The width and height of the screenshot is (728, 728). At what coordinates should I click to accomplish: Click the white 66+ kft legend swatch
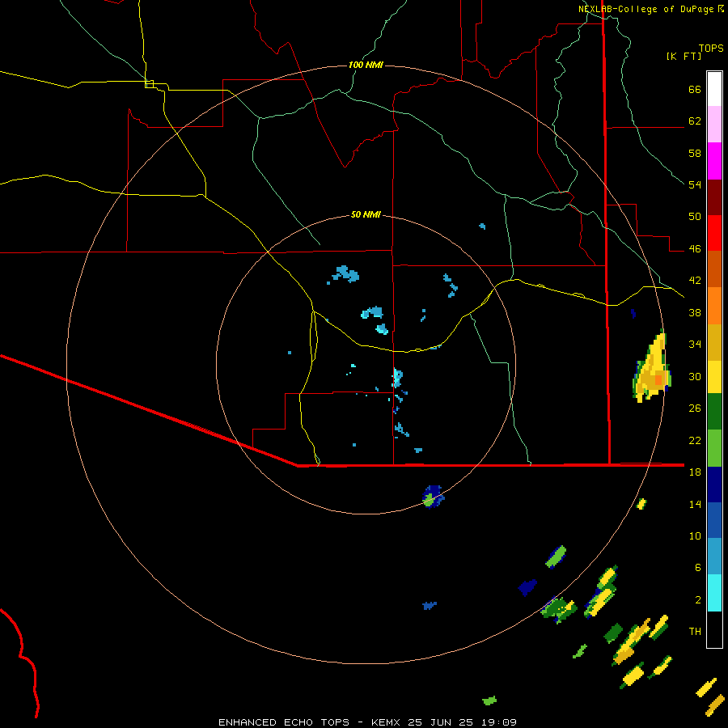(714, 89)
